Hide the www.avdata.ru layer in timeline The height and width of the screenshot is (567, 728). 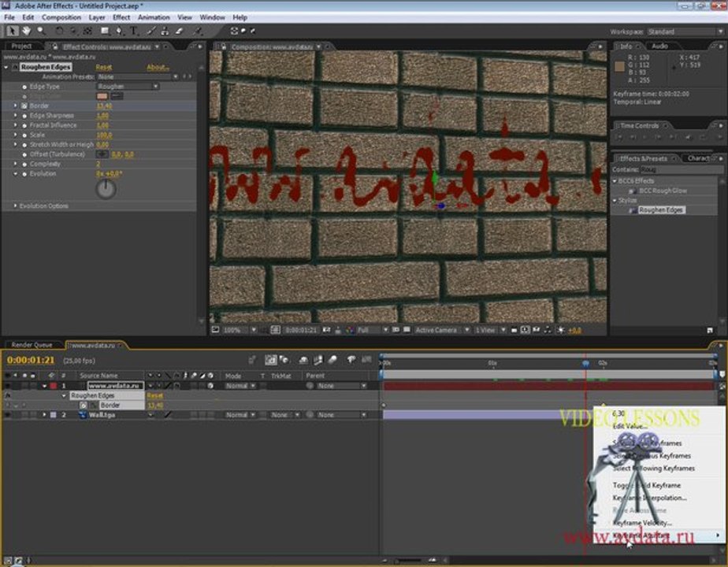(7, 386)
